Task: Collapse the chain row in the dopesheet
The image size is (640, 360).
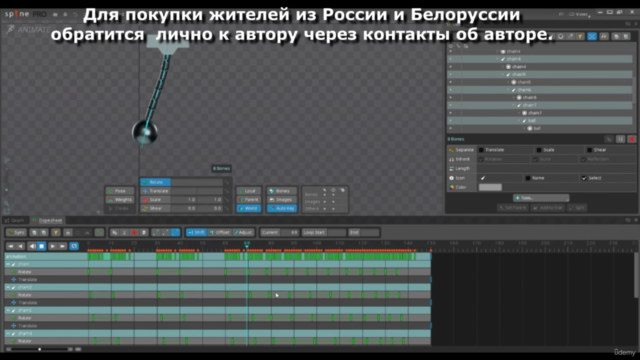Action: click(8, 264)
